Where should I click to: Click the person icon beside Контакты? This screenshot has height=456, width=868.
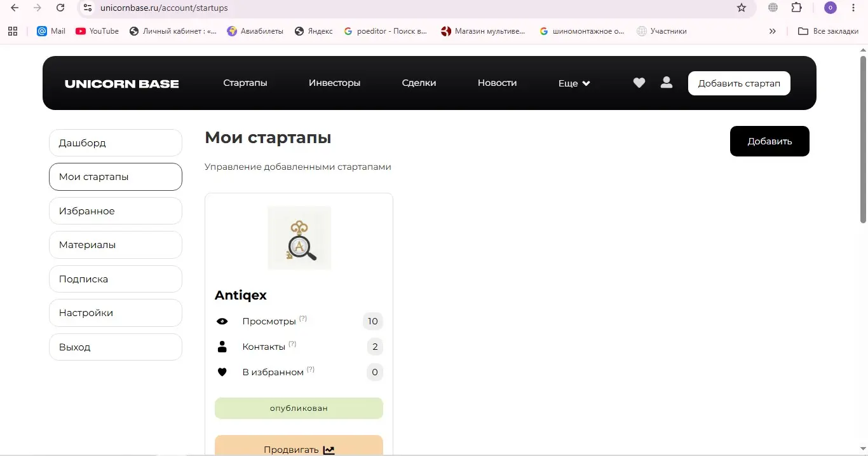222,347
